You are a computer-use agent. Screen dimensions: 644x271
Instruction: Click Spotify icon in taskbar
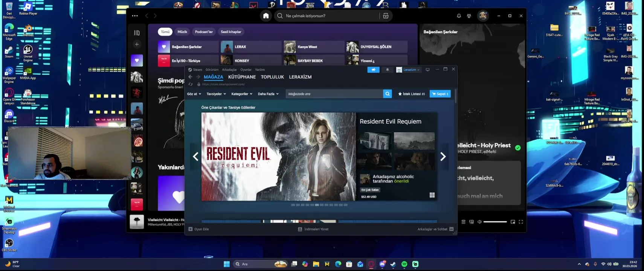click(404, 264)
